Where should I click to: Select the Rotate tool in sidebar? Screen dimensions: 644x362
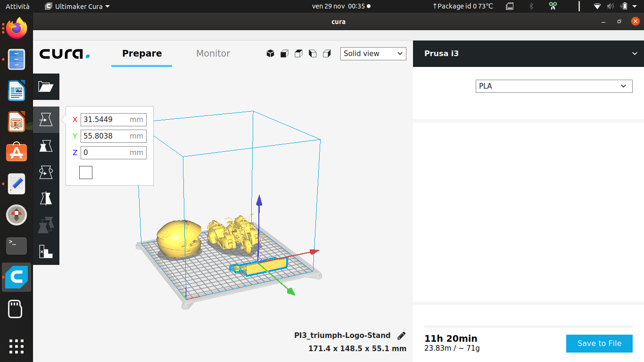(46, 172)
